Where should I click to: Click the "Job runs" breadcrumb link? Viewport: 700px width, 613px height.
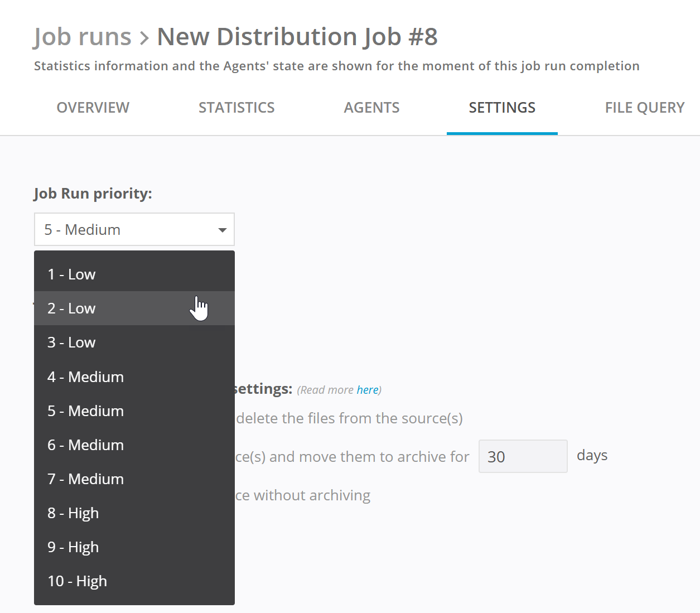coord(83,37)
